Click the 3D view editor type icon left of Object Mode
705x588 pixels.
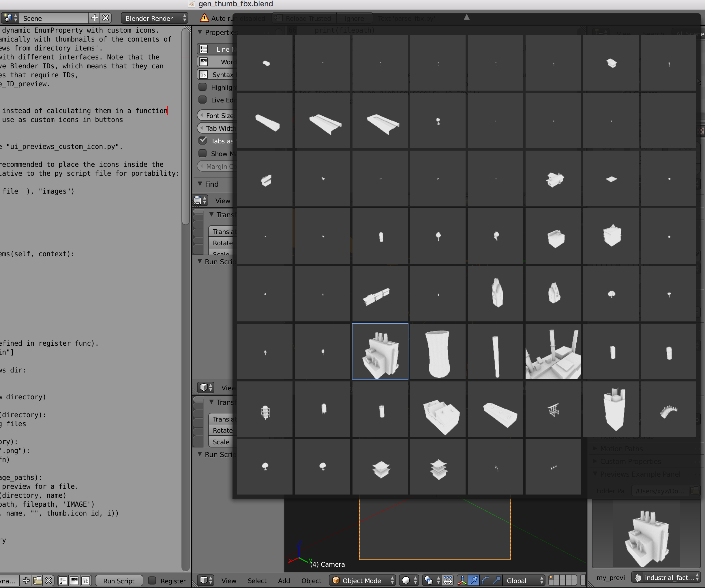coord(206,580)
